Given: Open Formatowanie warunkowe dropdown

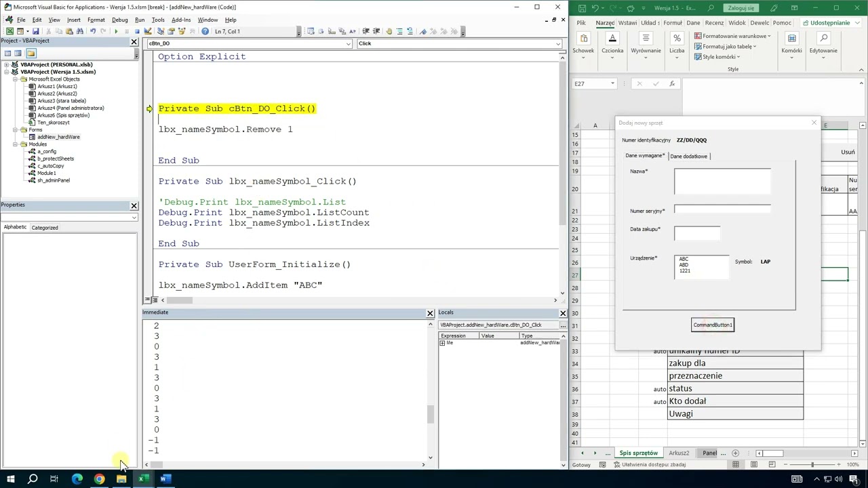Looking at the screenshot, I should [732, 36].
